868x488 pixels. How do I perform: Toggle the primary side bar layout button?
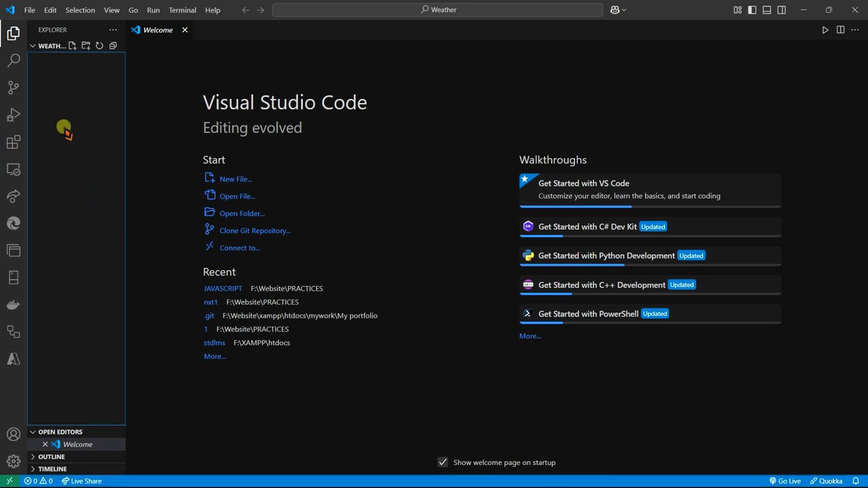[752, 10]
